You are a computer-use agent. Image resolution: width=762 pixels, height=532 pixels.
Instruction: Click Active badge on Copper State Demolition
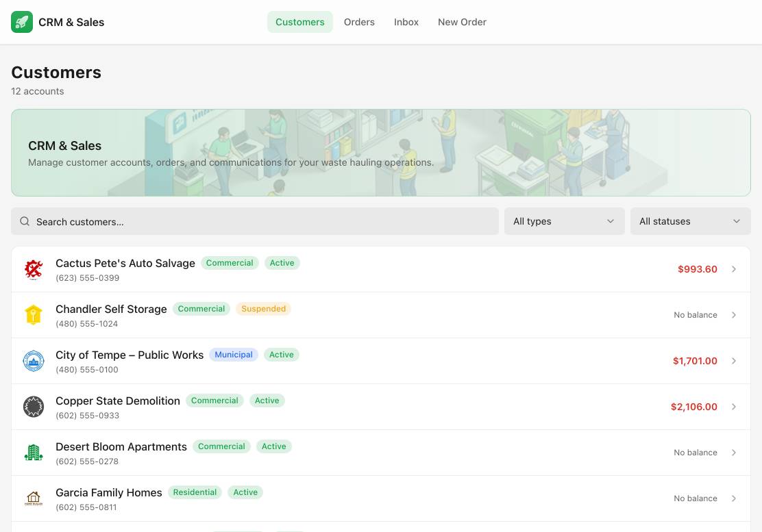pyautogui.click(x=267, y=401)
